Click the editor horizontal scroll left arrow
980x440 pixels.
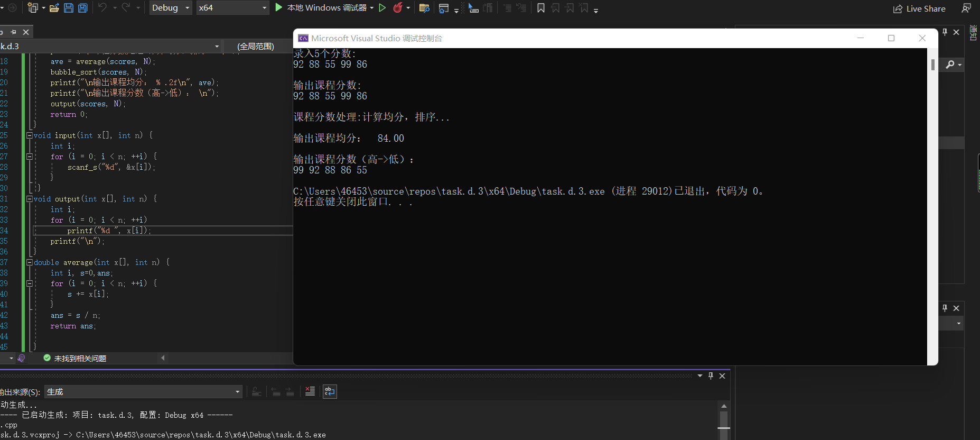coord(163,358)
